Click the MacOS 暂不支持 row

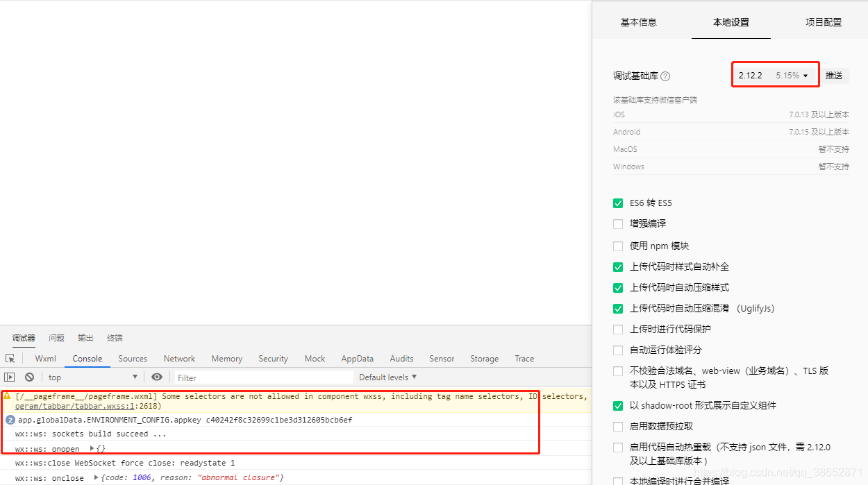click(731, 149)
